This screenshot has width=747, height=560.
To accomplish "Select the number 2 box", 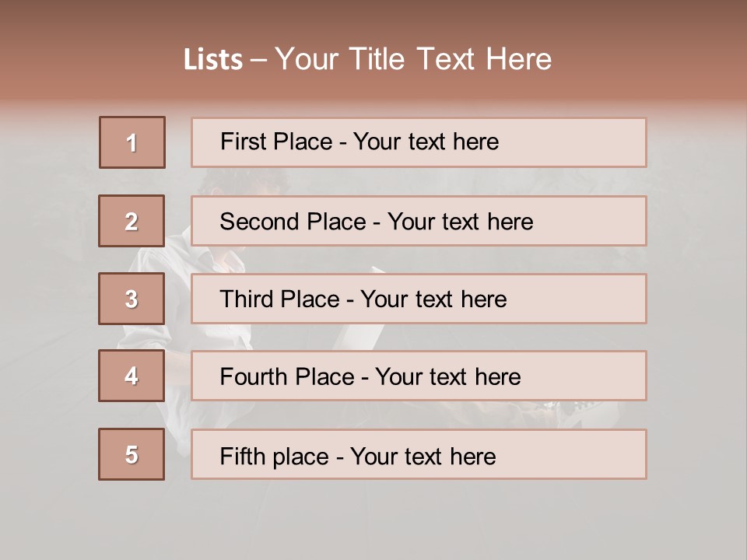I will click(132, 221).
